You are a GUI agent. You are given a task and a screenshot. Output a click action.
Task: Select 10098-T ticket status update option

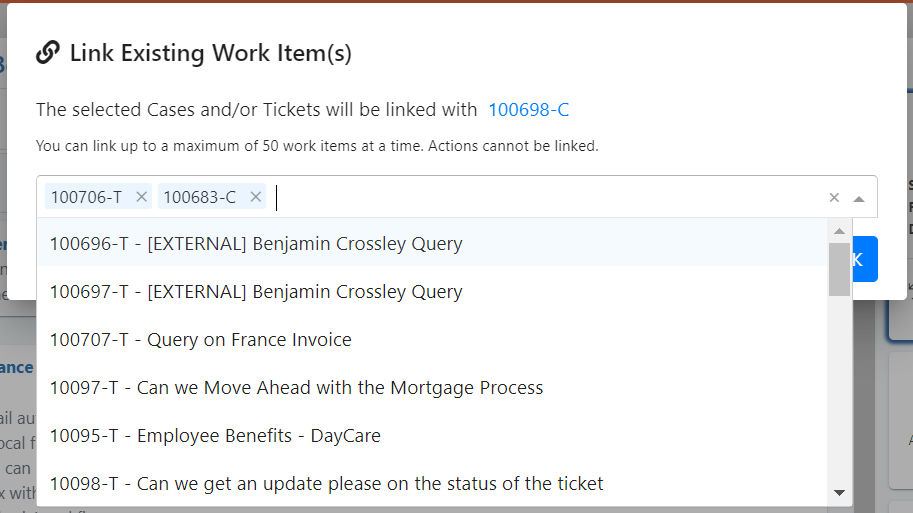click(326, 483)
